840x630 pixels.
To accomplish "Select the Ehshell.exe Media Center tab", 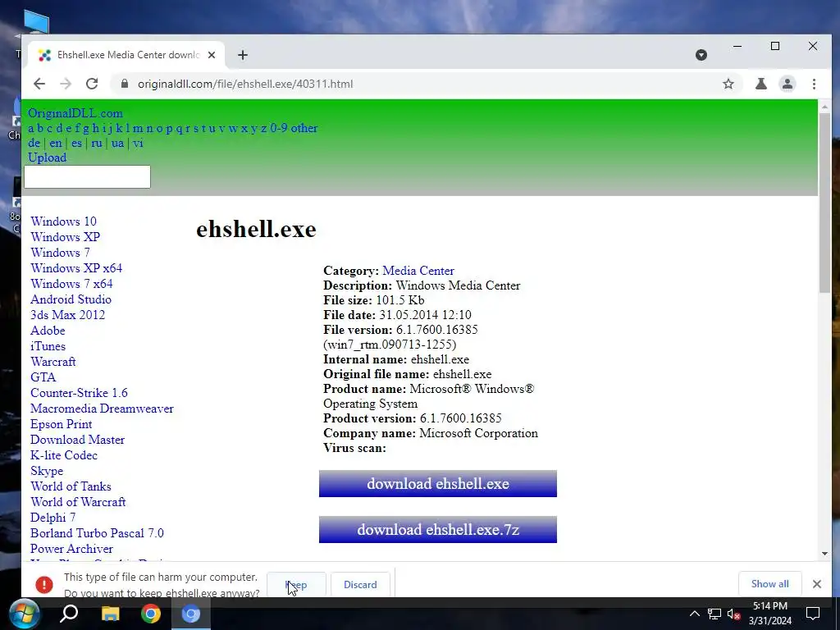I will tap(126, 55).
